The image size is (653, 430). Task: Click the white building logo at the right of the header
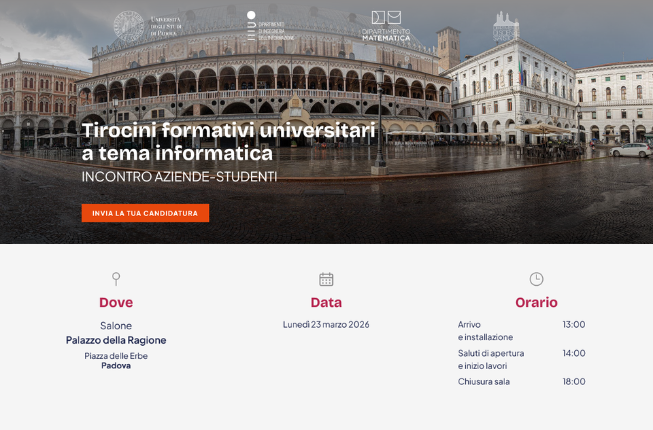click(506, 27)
